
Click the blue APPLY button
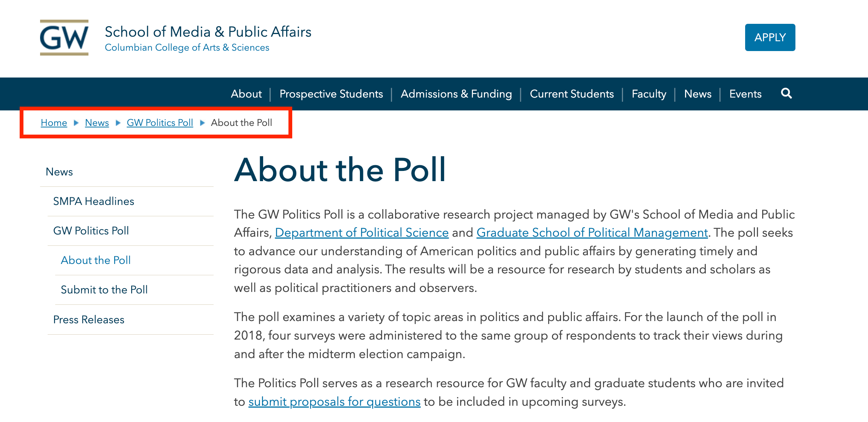coord(770,37)
